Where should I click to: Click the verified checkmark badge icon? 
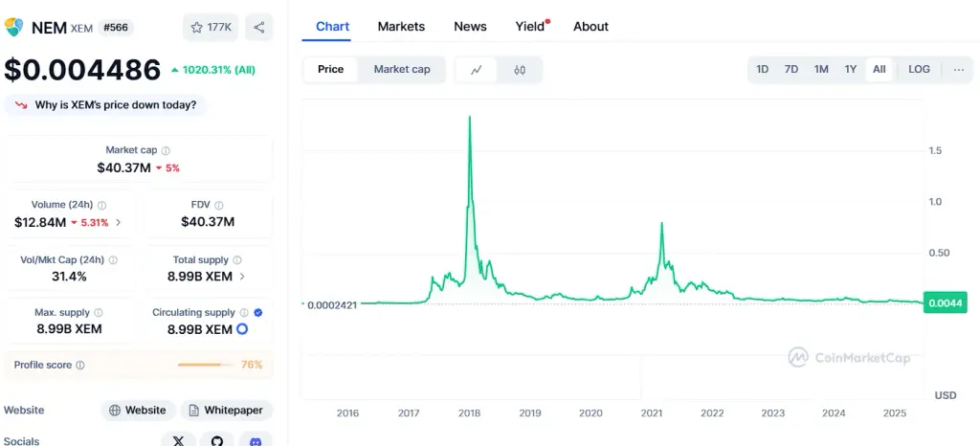coord(258,312)
